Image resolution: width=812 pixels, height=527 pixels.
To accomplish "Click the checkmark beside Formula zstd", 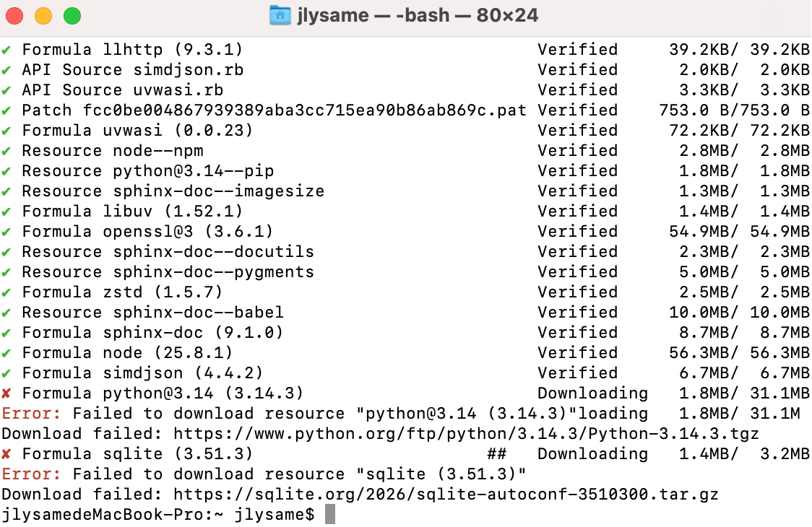I will point(7,292).
